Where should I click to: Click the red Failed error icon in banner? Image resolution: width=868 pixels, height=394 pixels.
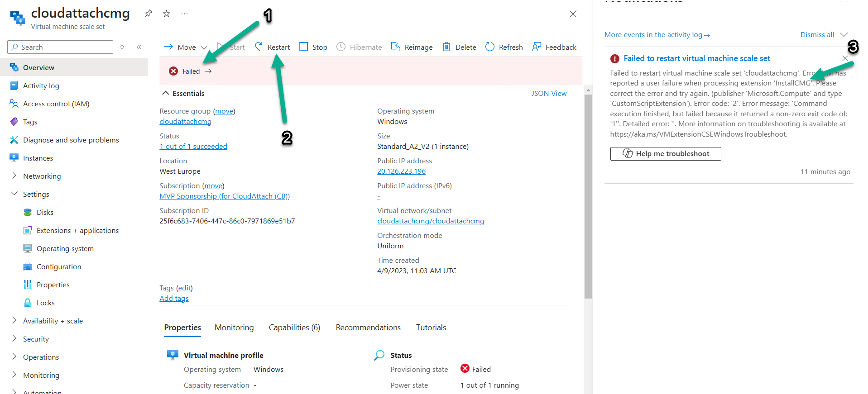click(x=173, y=71)
